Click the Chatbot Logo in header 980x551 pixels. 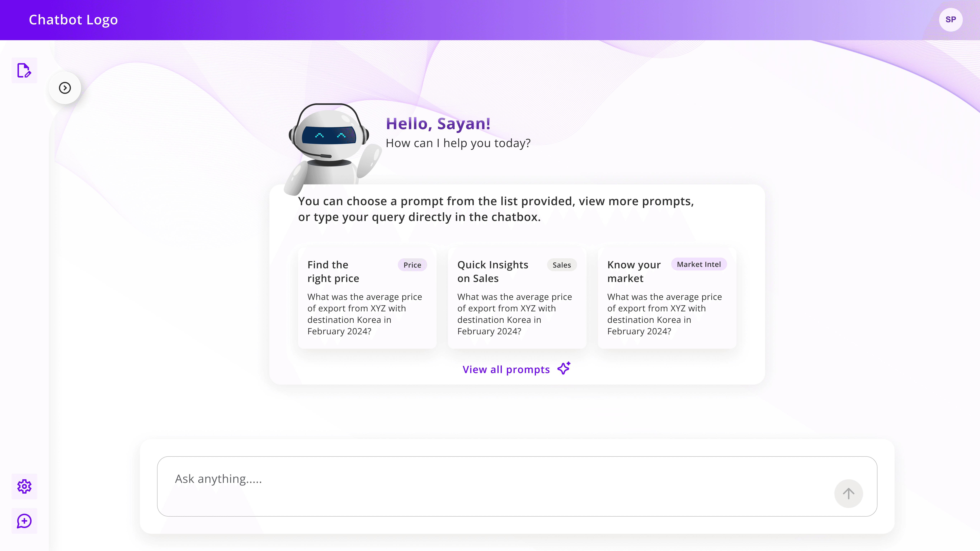(73, 20)
